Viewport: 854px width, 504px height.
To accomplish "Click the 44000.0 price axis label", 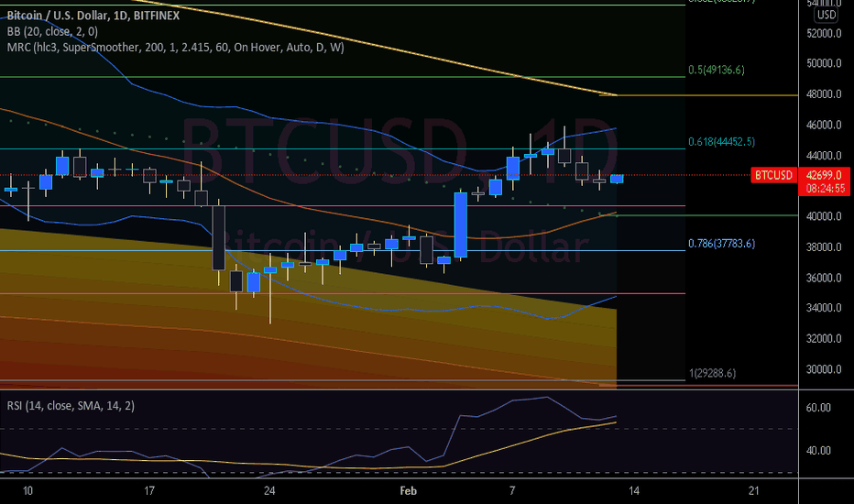I will (824, 155).
